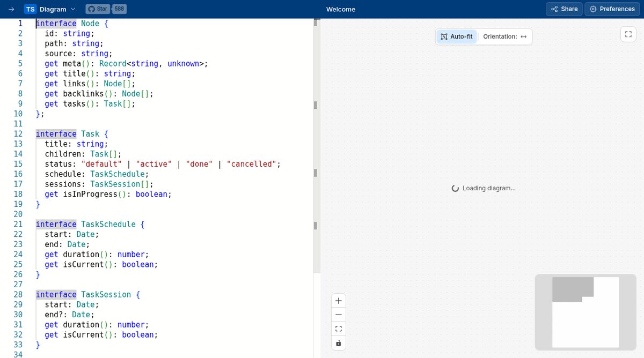
Task: Click line number 12 in the gutter
Action: (x=18, y=134)
